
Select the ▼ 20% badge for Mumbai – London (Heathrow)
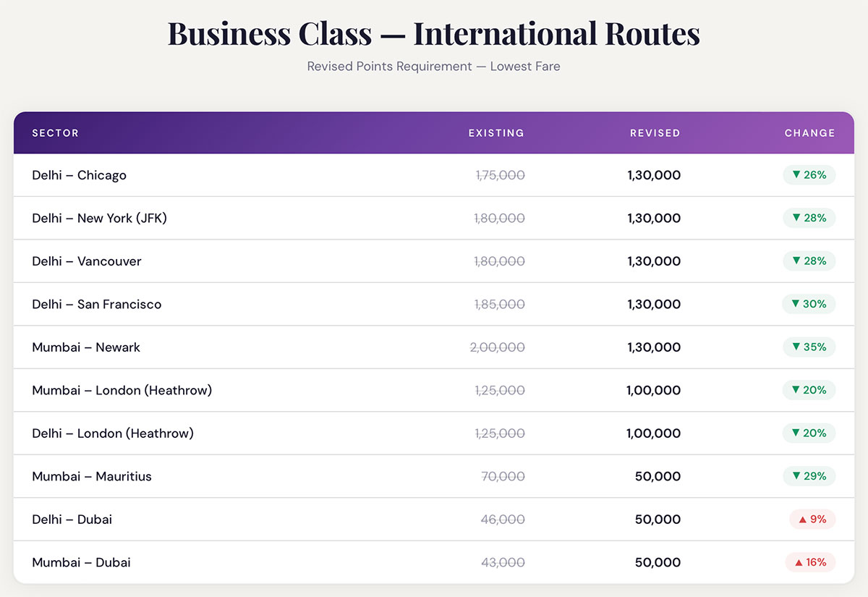click(x=809, y=390)
